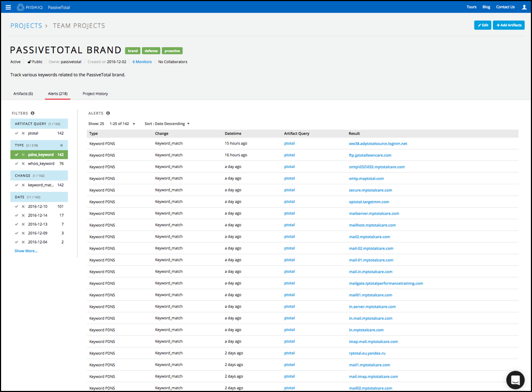Include date 2016-12-04 filter
Viewport: 532px width, 392px height.
(16, 242)
